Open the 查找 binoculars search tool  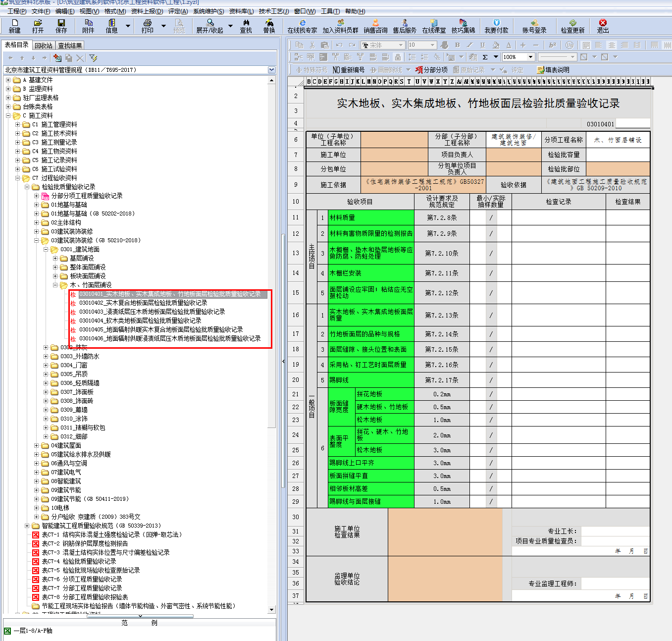[x=246, y=26]
